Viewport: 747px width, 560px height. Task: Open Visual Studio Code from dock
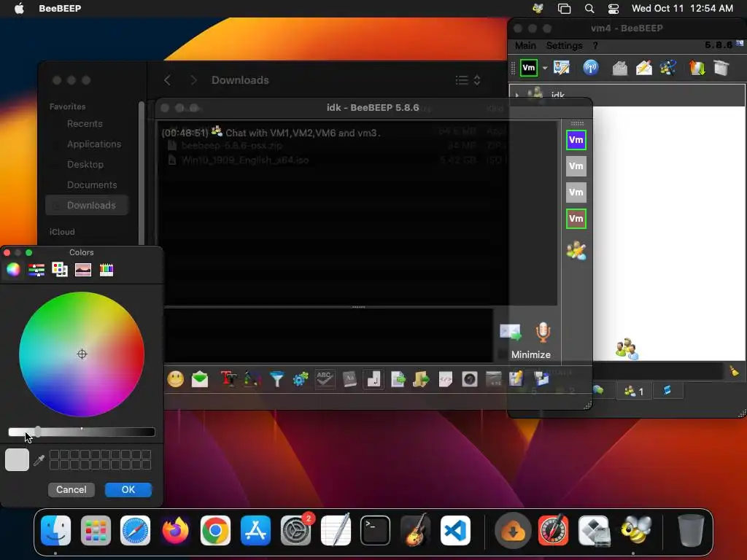pyautogui.click(x=455, y=530)
